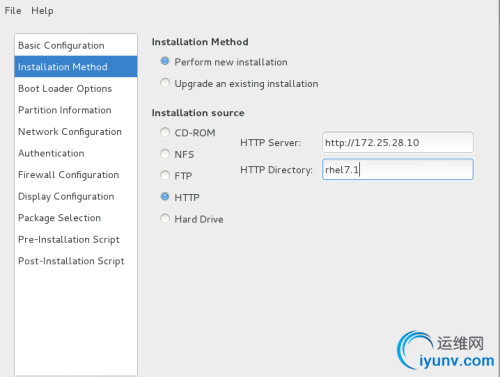Open Post-Installation Script section
This screenshot has height=377, width=500.
(76, 261)
